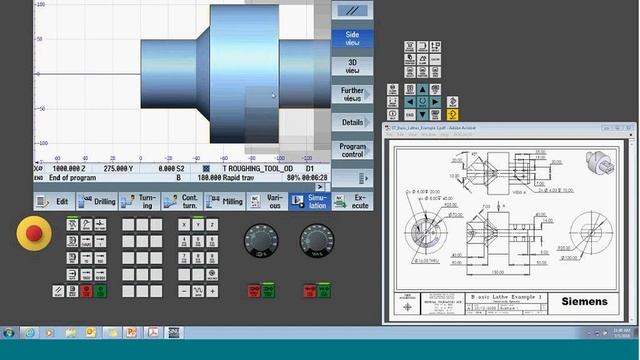Screen dimensions: 640x360
Task: Select the Z axis key
Action: pyautogui.click(x=212, y=224)
